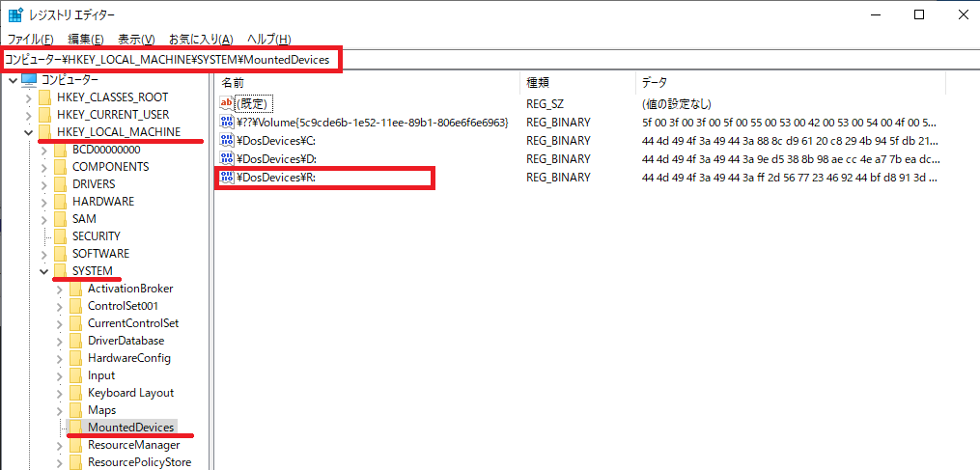Image resolution: width=980 pixels, height=470 pixels.
Task: Select CurrentControlSet tree item label
Action: click(x=133, y=323)
